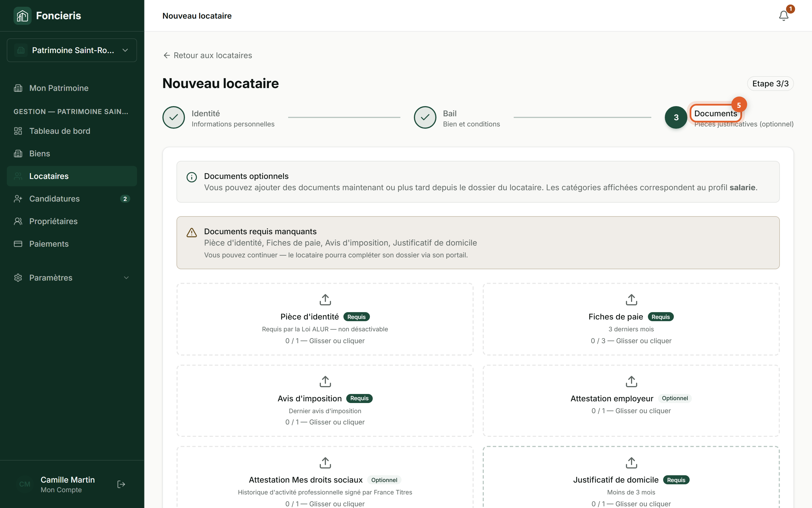812x508 pixels.
Task: Open the Biens section
Action: pos(72,154)
